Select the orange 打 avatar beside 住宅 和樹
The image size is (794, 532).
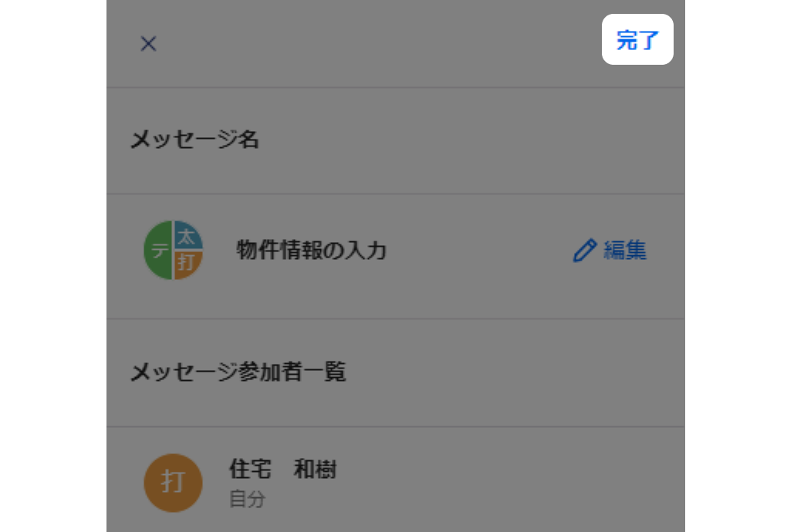(x=173, y=483)
